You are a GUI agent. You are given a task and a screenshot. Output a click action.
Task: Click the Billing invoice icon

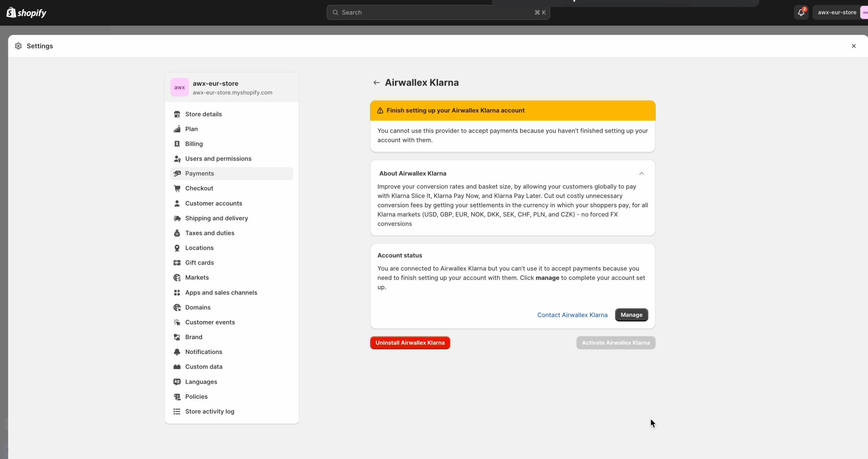coord(177,144)
